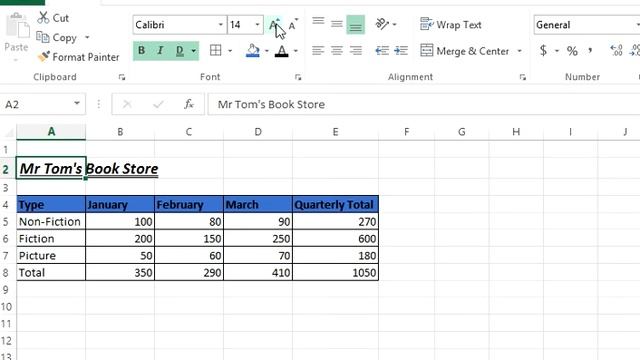Select the Type header cell
Image resolution: width=640 pixels, height=360 pixels.
(x=51, y=204)
